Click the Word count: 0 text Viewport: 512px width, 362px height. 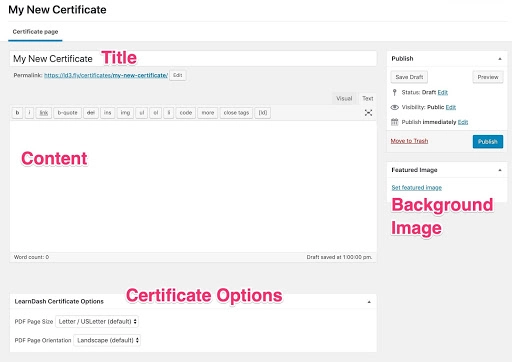pyautogui.click(x=31, y=257)
